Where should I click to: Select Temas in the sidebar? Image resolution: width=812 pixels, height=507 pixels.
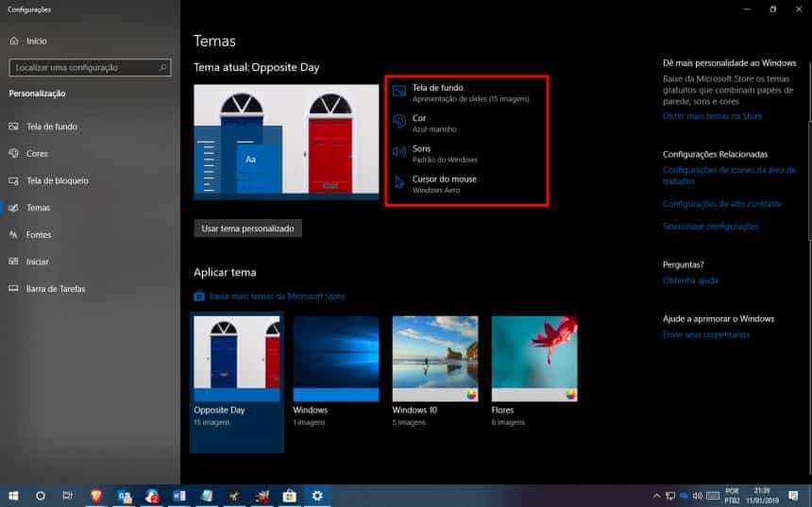(29, 208)
